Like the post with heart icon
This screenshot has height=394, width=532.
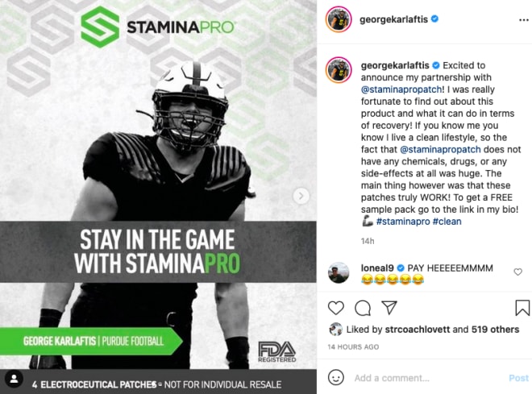336,308
